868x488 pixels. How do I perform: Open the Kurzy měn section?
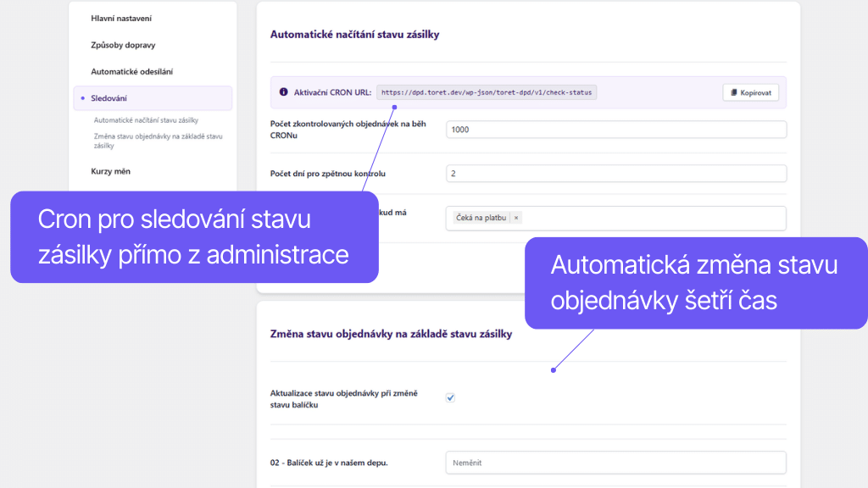click(110, 170)
